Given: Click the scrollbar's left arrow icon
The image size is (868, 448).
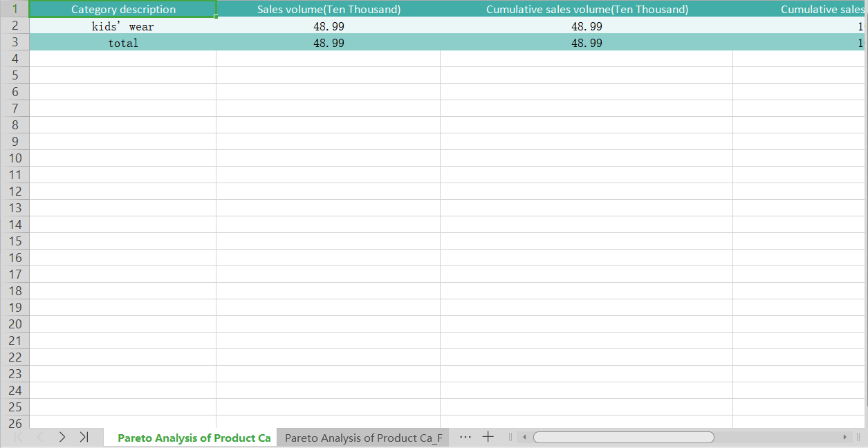Looking at the screenshot, I should 524,437.
